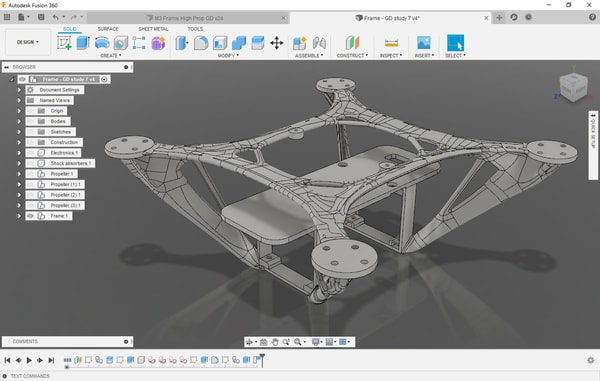Jump to timeline end
Viewport: 600px width, 381px height.
tap(51, 360)
